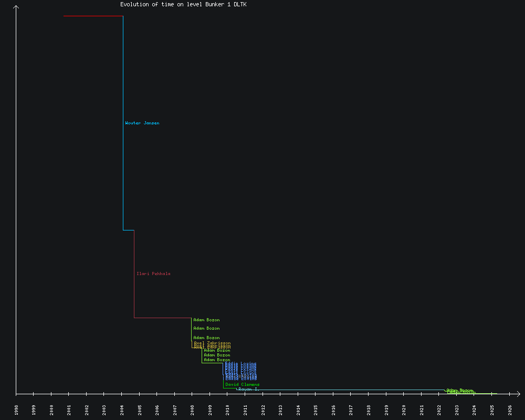Click the Adam Bozon labels near 2023

coord(460,391)
